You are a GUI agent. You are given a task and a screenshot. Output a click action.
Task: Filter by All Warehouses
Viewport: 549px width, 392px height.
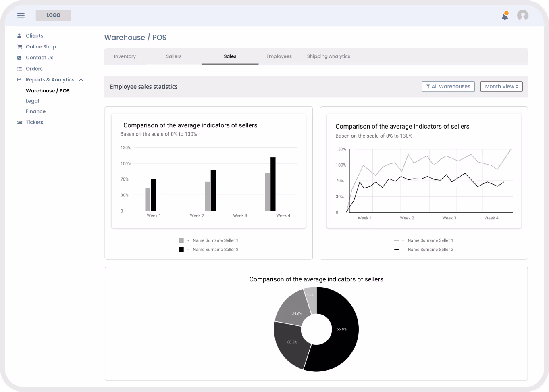point(448,86)
